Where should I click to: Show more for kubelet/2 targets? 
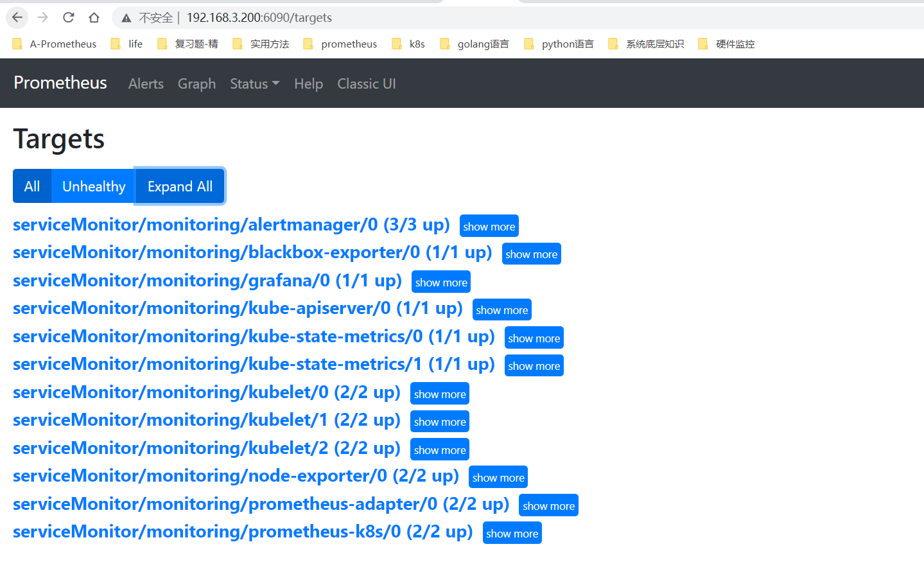(440, 450)
